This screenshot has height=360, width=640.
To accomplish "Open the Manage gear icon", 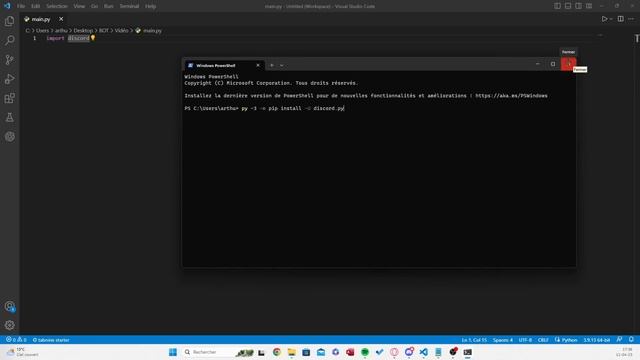I will click(x=9, y=325).
